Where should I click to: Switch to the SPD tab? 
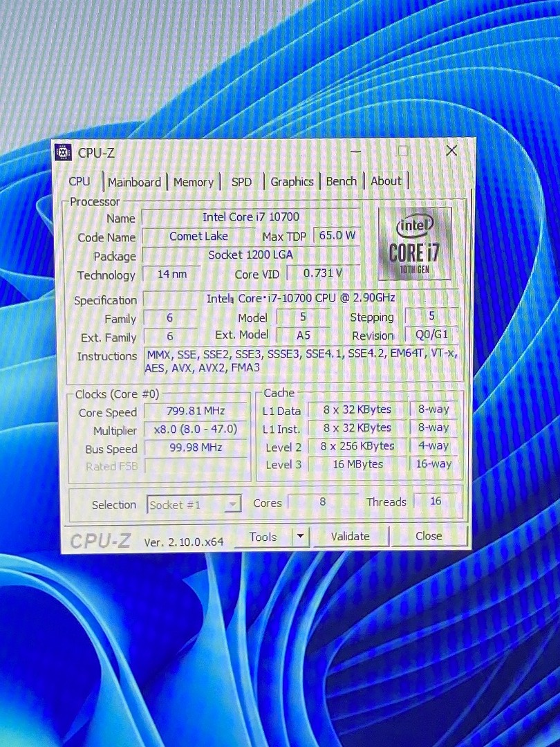pyautogui.click(x=241, y=181)
